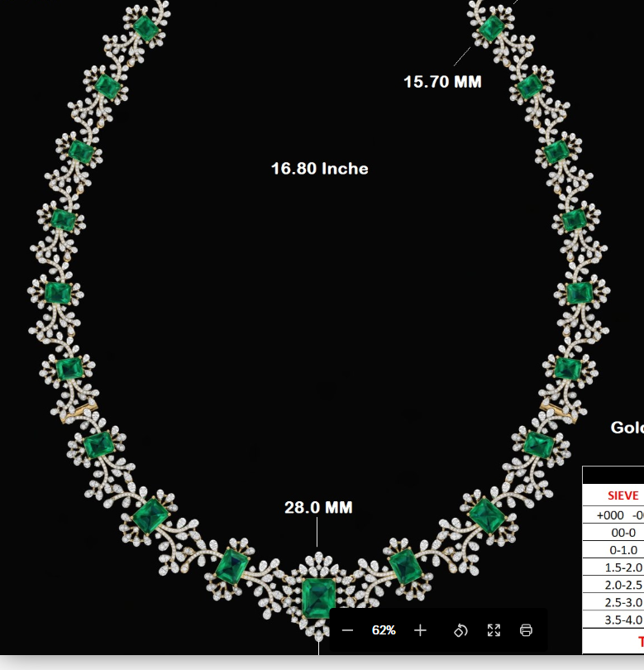Select the SIEVE table header
The height and width of the screenshot is (670, 644).
click(x=623, y=495)
